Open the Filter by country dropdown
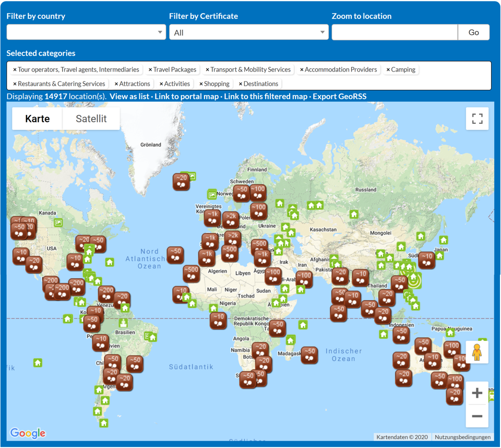This screenshot has width=501, height=448. pos(86,32)
